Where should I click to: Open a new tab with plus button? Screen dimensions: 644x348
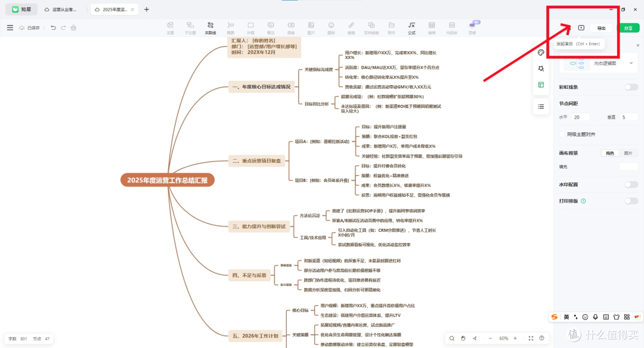(147, 9)
